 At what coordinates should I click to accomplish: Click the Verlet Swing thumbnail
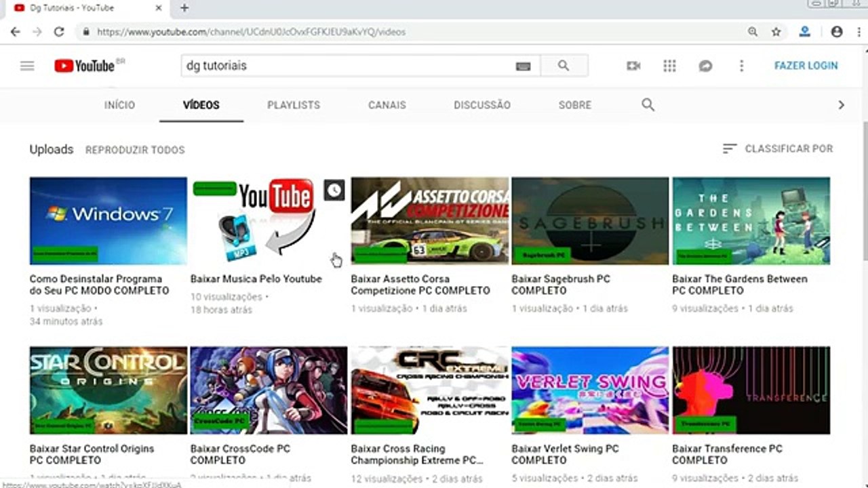pyautogui.click(x=590, y=390)
